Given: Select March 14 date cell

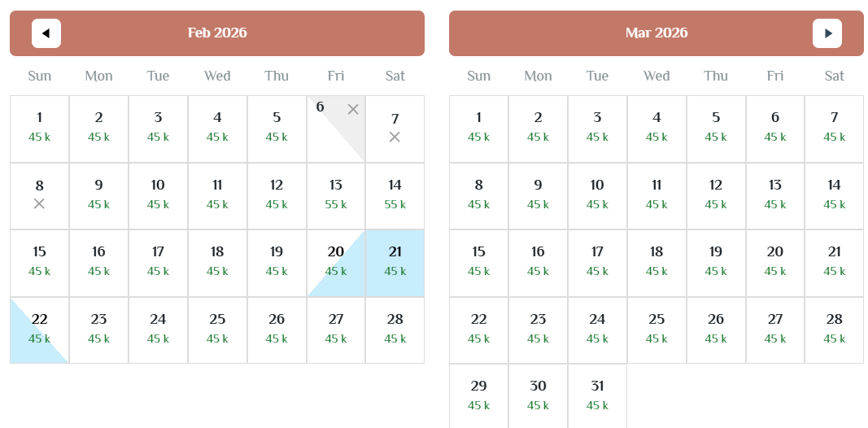Looking at the screenshot, I should coord(834,196).
